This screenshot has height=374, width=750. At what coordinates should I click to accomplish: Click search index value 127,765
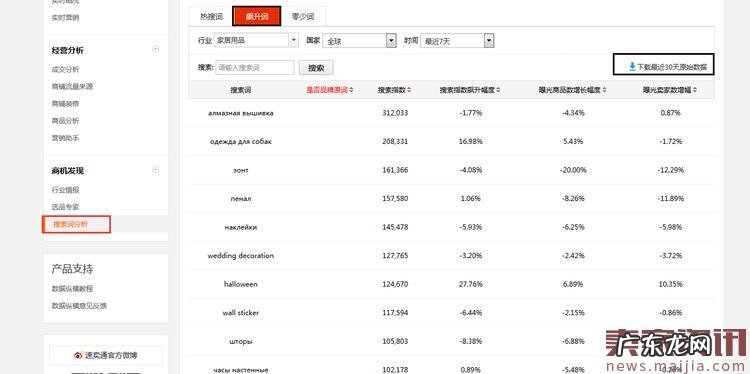click(395, 255)
